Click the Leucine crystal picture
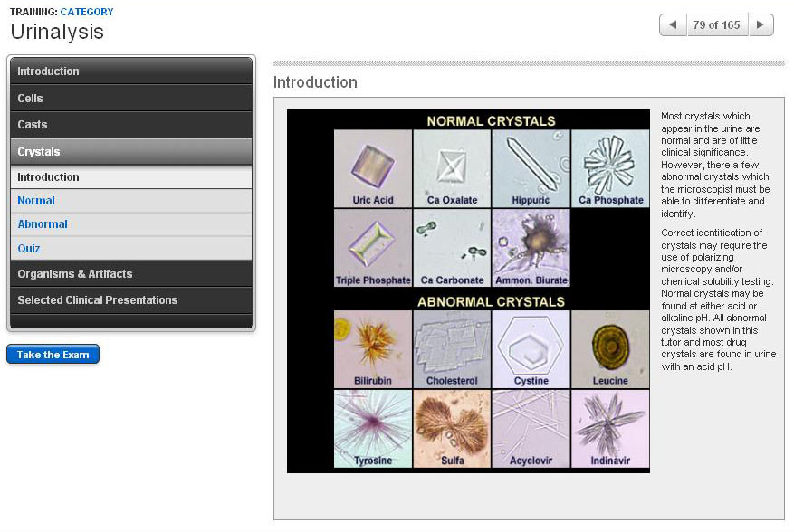794x532 pixels. coord(609,344)
